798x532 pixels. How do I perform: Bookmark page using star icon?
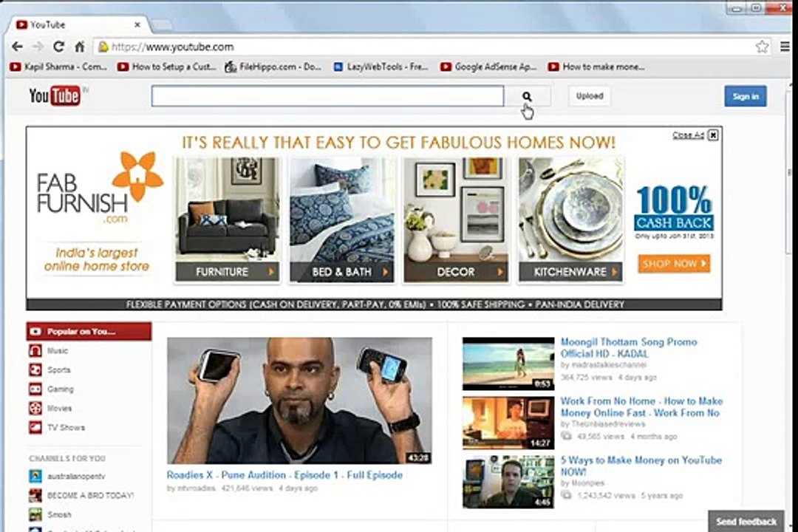pyautogui.click(x=762, y=47)
